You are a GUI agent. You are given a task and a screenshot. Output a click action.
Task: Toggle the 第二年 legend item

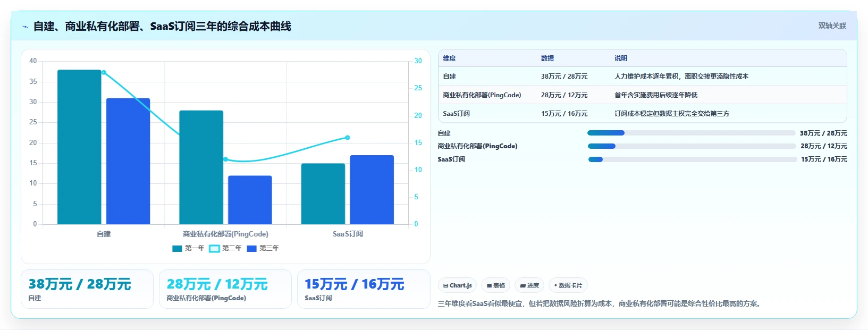click(x=225, y=248)
